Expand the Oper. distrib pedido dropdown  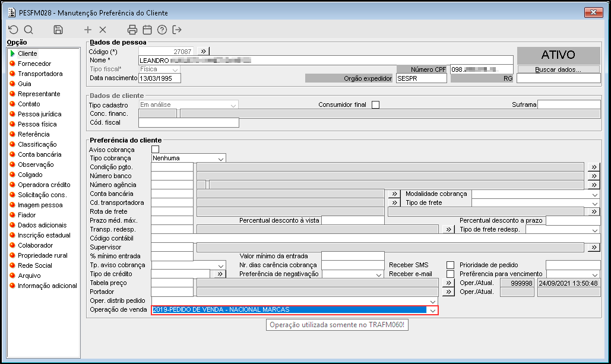[x=432, y=301]
